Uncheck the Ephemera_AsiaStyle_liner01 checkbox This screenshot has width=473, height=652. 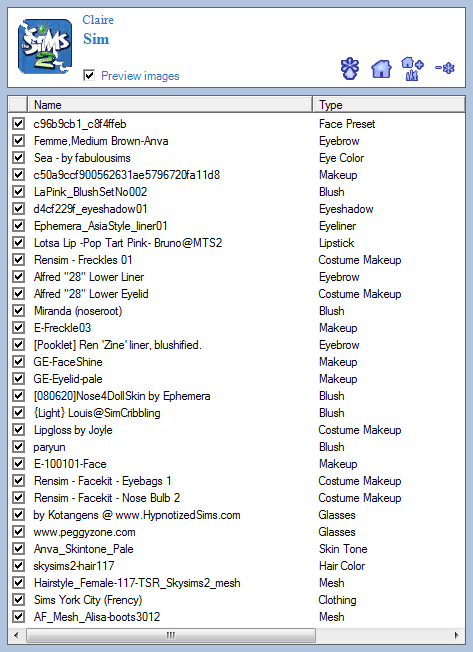pos(18,226)
